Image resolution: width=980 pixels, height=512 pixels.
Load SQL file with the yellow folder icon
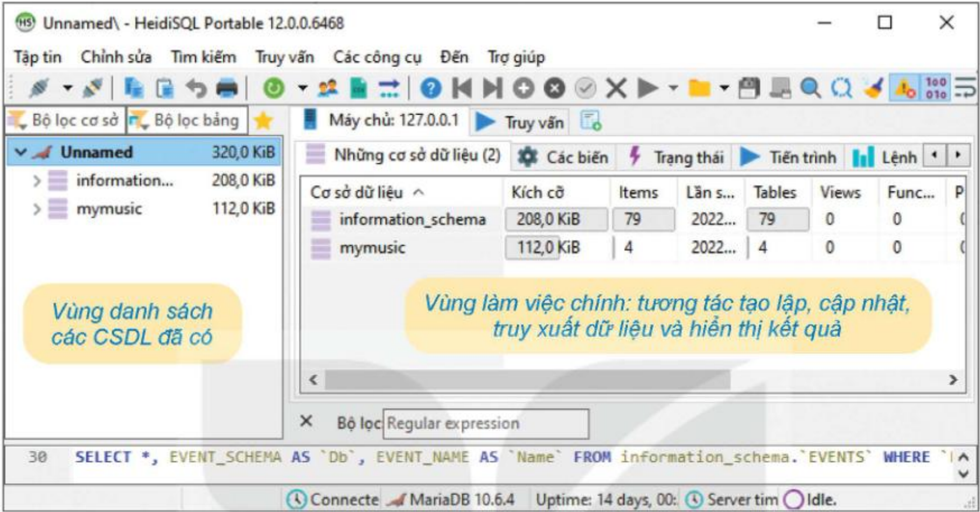pyautogui.click(x=699, y=88)
